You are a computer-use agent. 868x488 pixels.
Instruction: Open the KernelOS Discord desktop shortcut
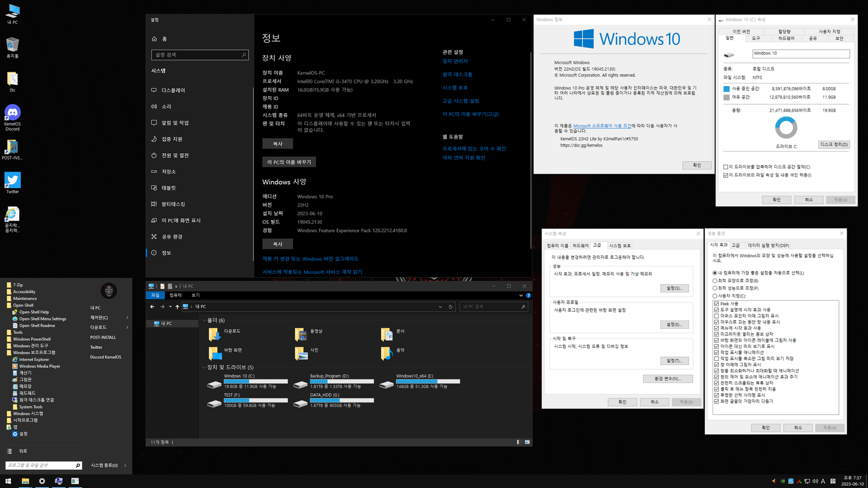[x=13, y=117]
